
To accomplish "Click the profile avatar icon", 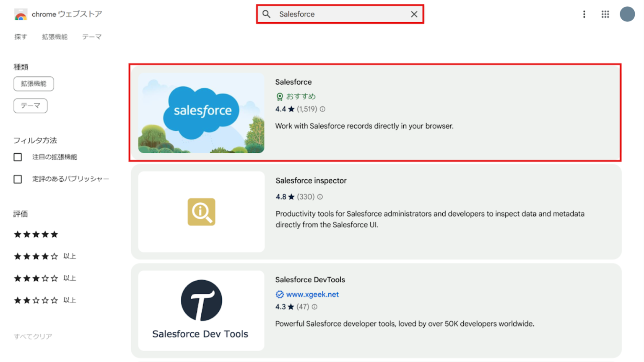I will (x=627, y=14).
